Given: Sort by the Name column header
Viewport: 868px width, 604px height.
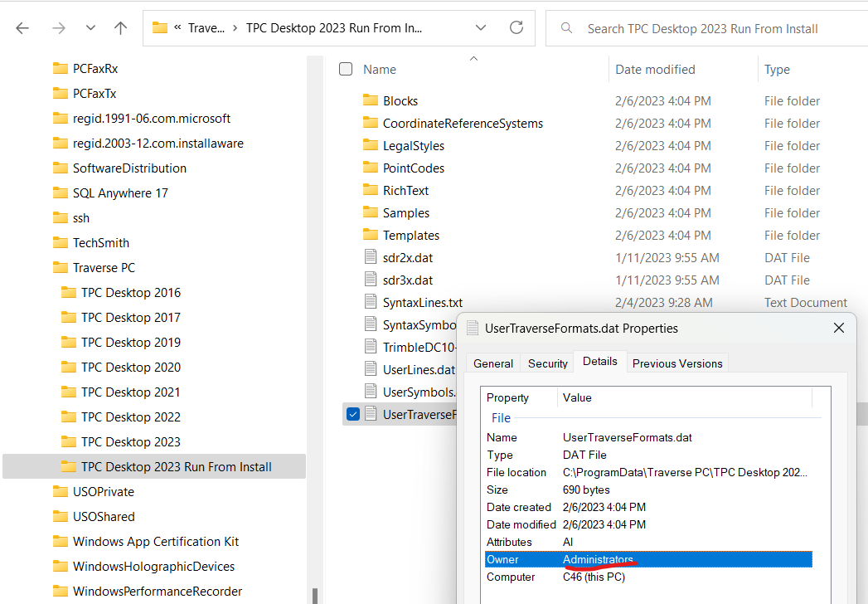Looking at the screenshot, I should tap(380, 69).
